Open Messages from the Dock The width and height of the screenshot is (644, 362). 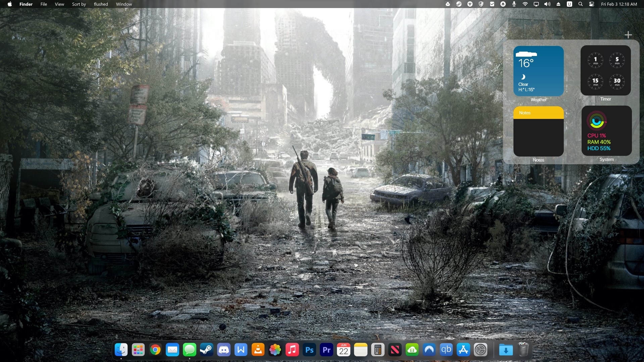click(190, 350)
